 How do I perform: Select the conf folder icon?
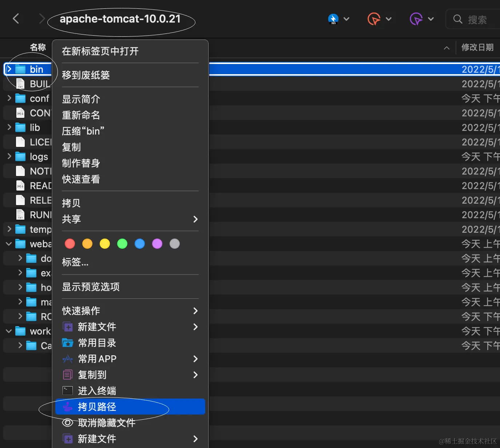[x=20, y=98]
